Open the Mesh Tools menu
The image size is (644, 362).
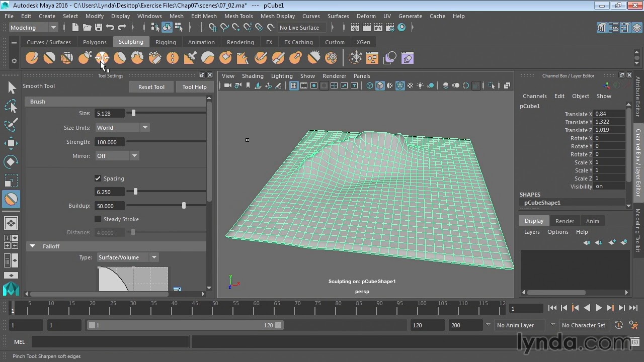pyautogui.click(x=238, y=16)
